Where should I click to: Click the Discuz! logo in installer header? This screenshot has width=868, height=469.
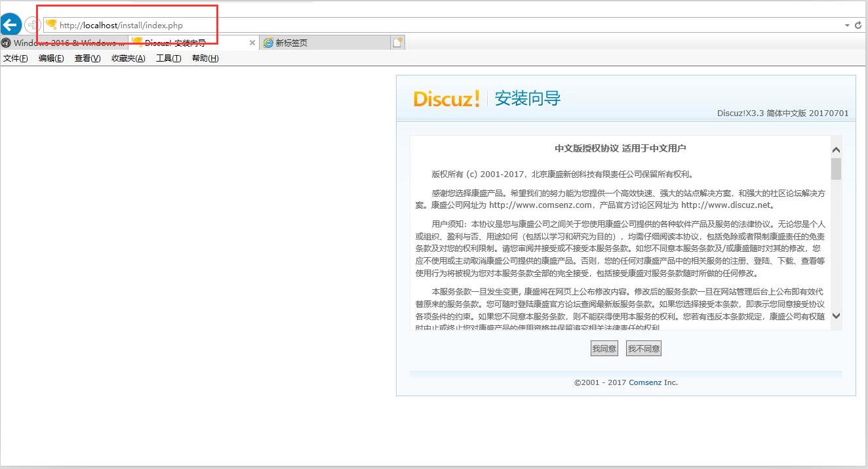pos(446,99)
